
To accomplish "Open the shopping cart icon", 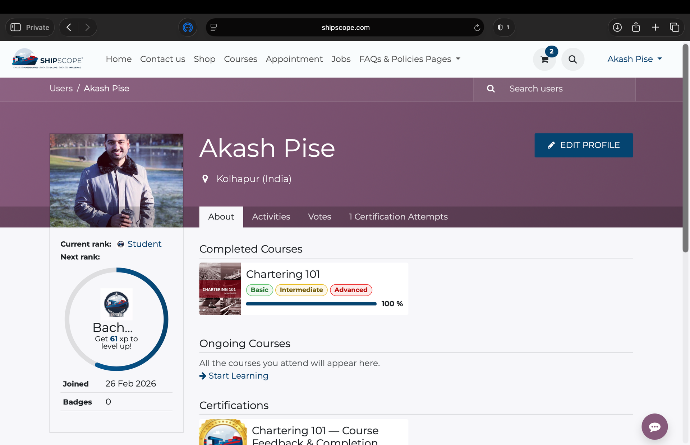I will (x=545, y=60).
